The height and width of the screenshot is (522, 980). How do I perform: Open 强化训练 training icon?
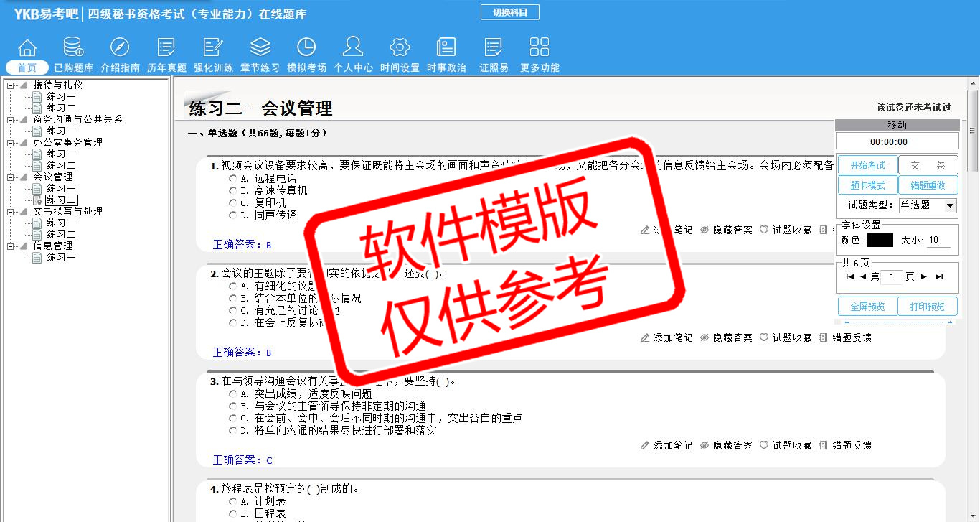point(213,48)
